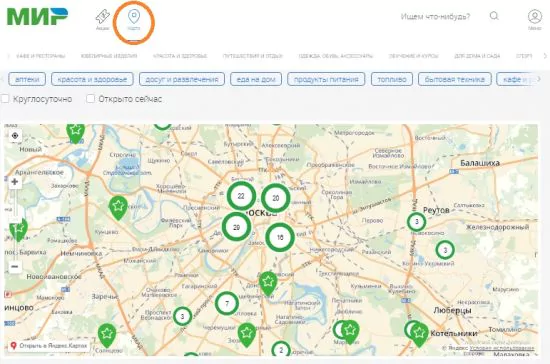This screenshot has height=364, width=550.
Task: Click the Балашиха label on map
Action: click(480, 163)
